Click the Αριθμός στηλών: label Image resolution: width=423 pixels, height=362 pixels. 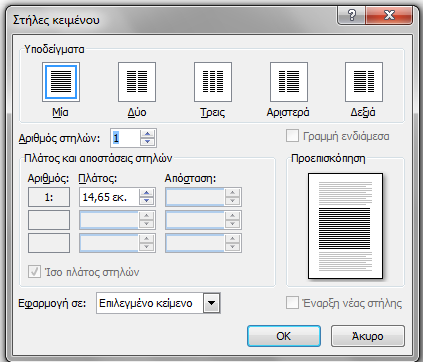(59, 138)
